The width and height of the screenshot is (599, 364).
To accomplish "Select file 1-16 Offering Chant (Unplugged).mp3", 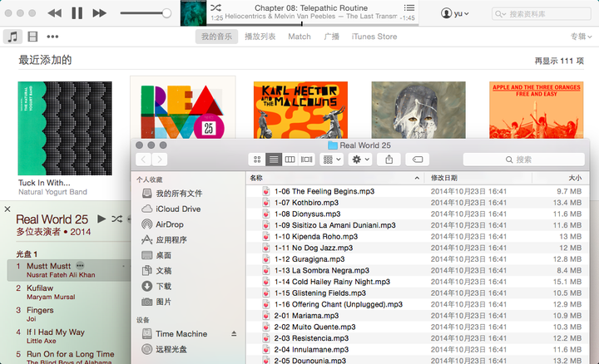I will point(418,304).
